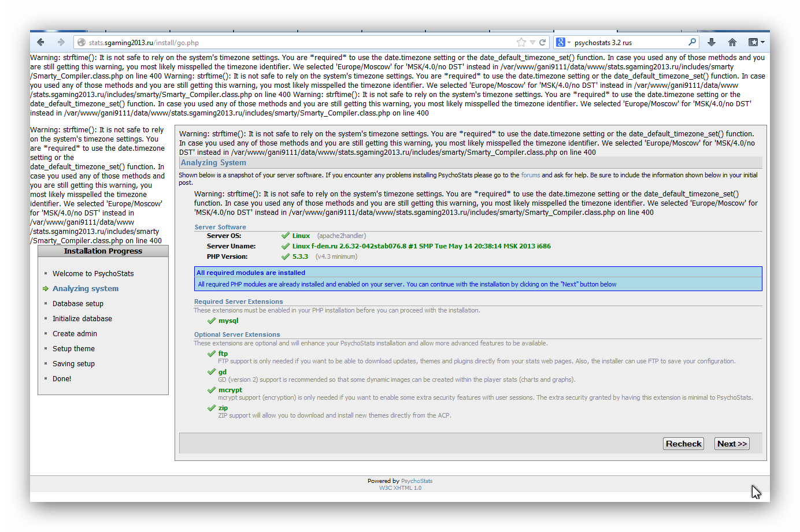Open the PsychoStats footer link

(417, 481)
